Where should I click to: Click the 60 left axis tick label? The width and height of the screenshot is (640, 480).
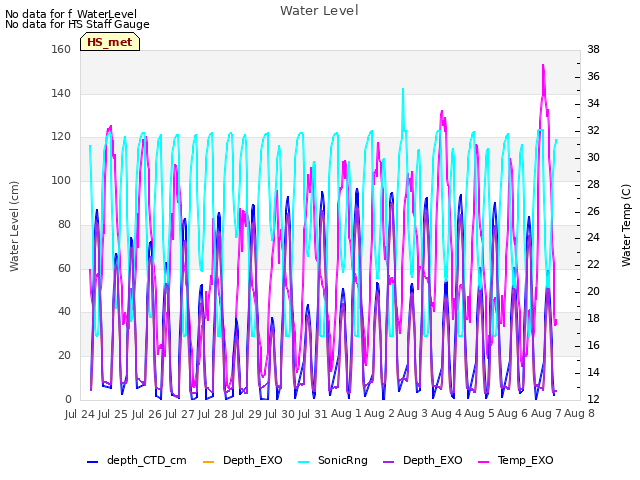[x=64, y=268]
